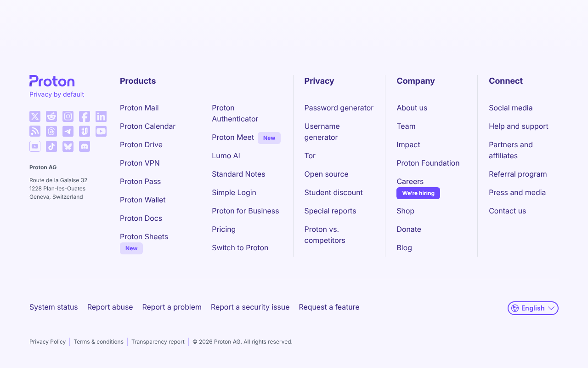Open the LinkedIn icon link

[x=101, y=116]
